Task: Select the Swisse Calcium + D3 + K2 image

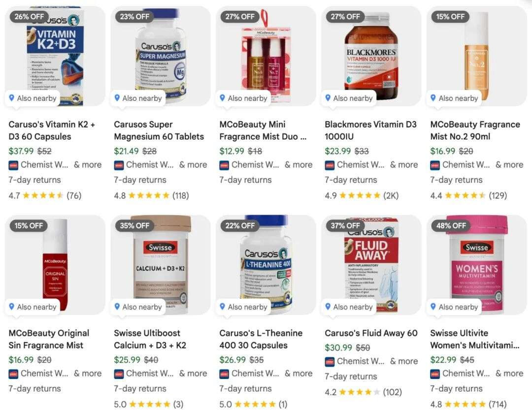Action: pyautogui.click(x=161, y=264)
